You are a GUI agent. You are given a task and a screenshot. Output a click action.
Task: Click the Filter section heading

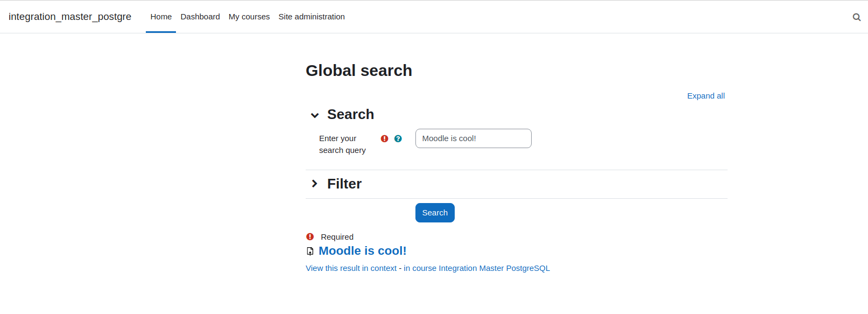(x=344, y=184)
